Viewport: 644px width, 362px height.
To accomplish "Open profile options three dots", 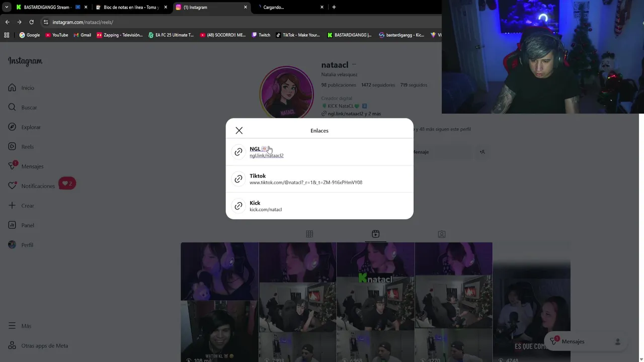I will (354, 65).
